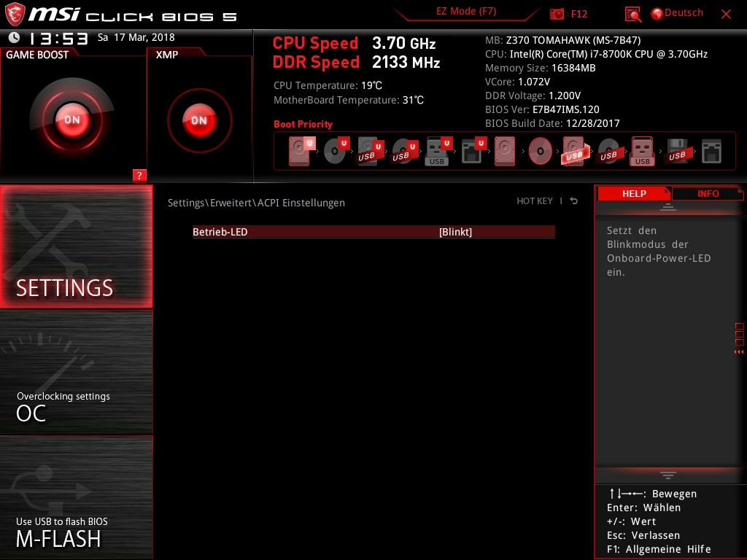Viewport: 747px width, 560px height.
Task: Select the last legacy network boot icon
Action: pyautogui.click(x=711, y=152)
